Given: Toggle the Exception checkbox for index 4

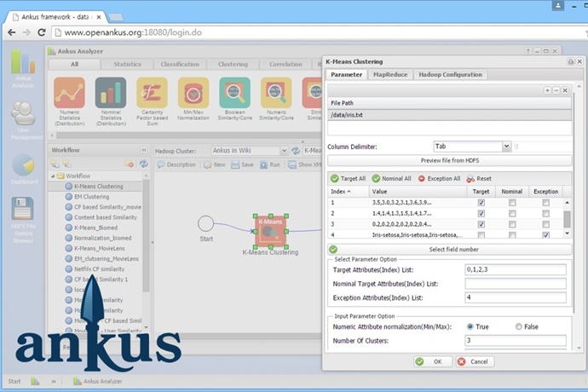Looking at the screenshot, I should [545, 234].
